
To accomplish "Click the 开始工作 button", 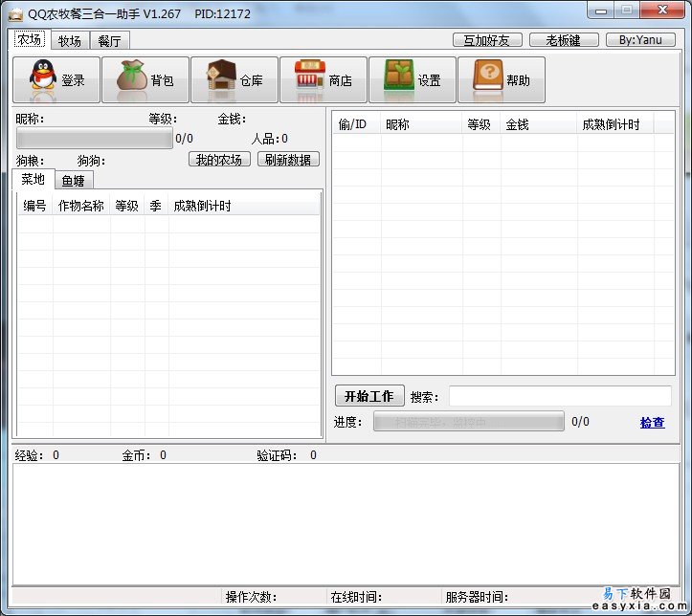I will point(369,396).
